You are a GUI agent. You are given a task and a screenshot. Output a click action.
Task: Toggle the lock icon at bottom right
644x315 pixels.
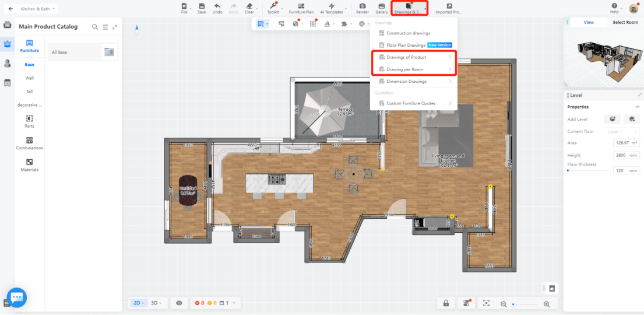coord(446,303)
